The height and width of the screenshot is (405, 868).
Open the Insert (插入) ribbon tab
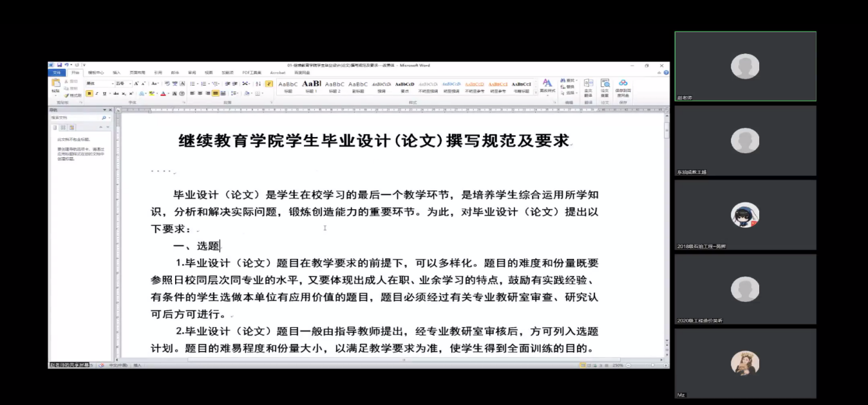pos(117,73)
